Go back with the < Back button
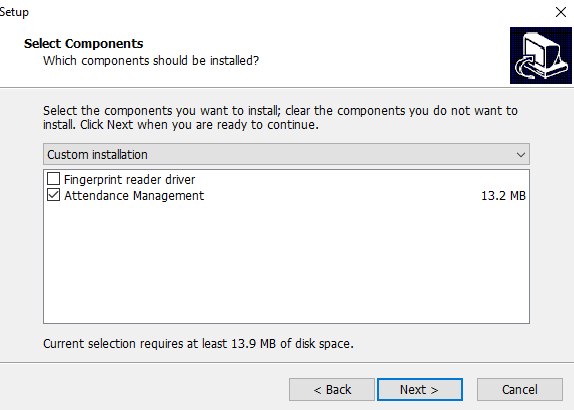The height and width of the screenshot is (410, 574). (x=332, y=390)
